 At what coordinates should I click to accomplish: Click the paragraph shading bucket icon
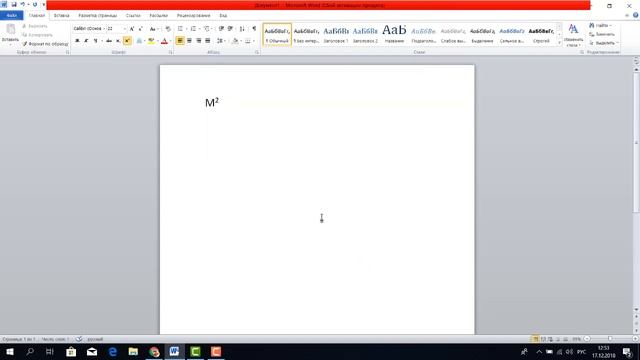(x=235, y=41)
